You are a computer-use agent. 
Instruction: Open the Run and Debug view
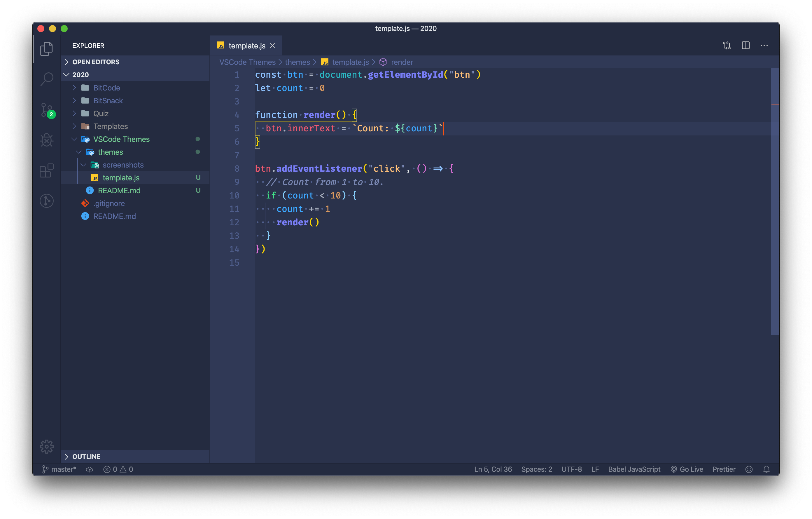click(x=47, y=140)
